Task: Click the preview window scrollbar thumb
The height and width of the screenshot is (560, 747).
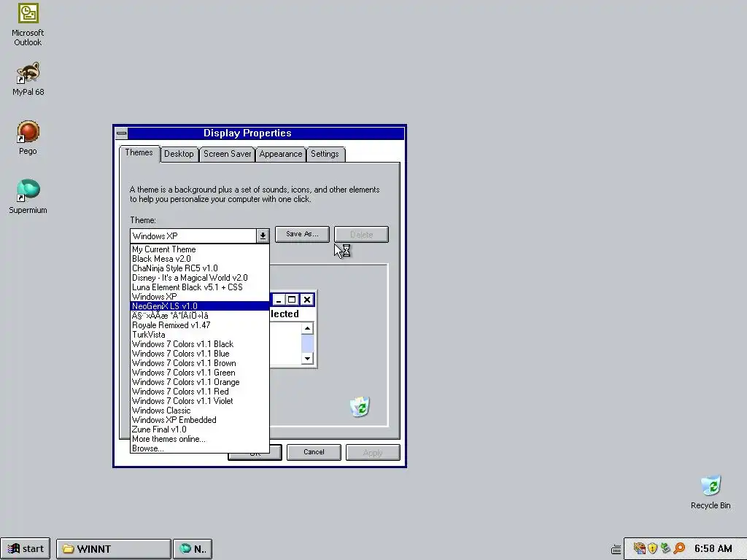Action: (307, 343)
